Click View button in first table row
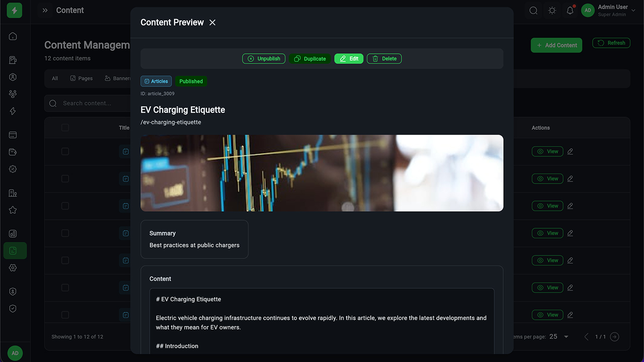 pos(547,151)
